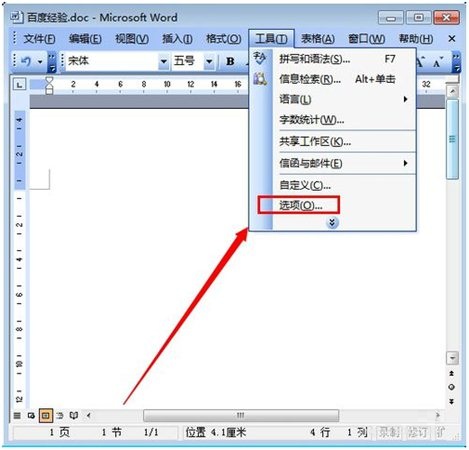Click the Undo arrow icon

[26, 61]
